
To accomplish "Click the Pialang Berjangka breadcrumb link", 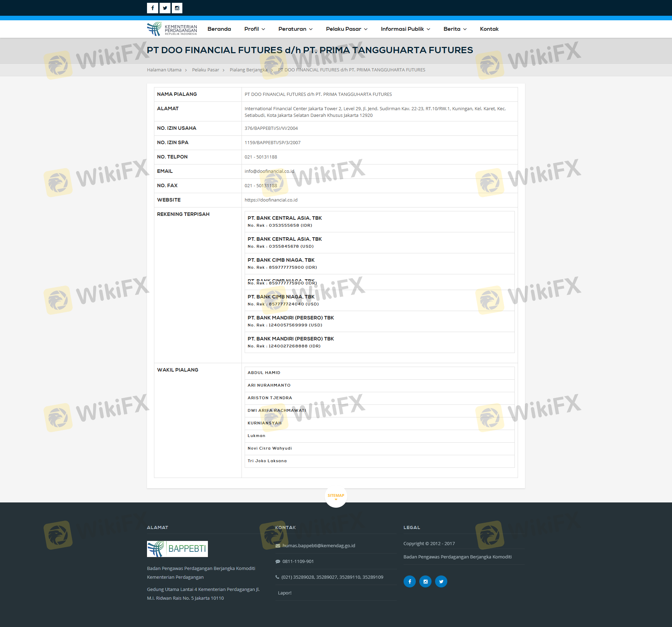I will 248,70.
